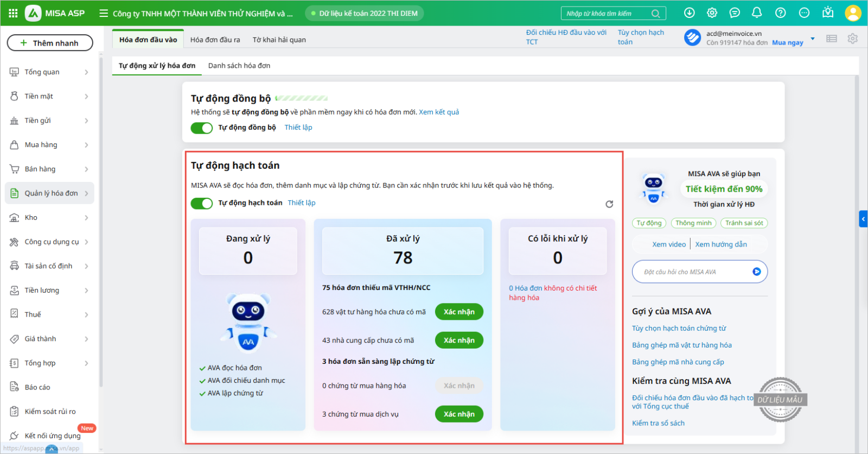This screenshot has height=454, width=868.
Task: Click the download icon in the top bar
Action: tap(689, 12)
